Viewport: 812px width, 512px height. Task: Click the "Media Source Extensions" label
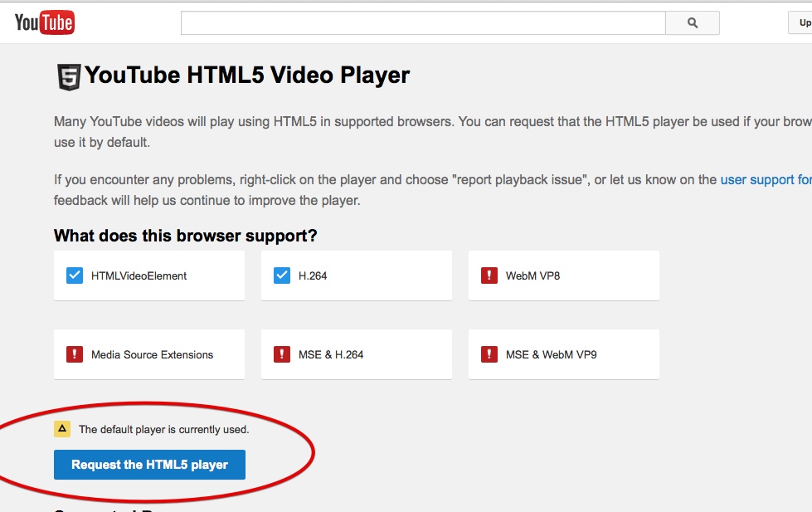pos(153,354)
